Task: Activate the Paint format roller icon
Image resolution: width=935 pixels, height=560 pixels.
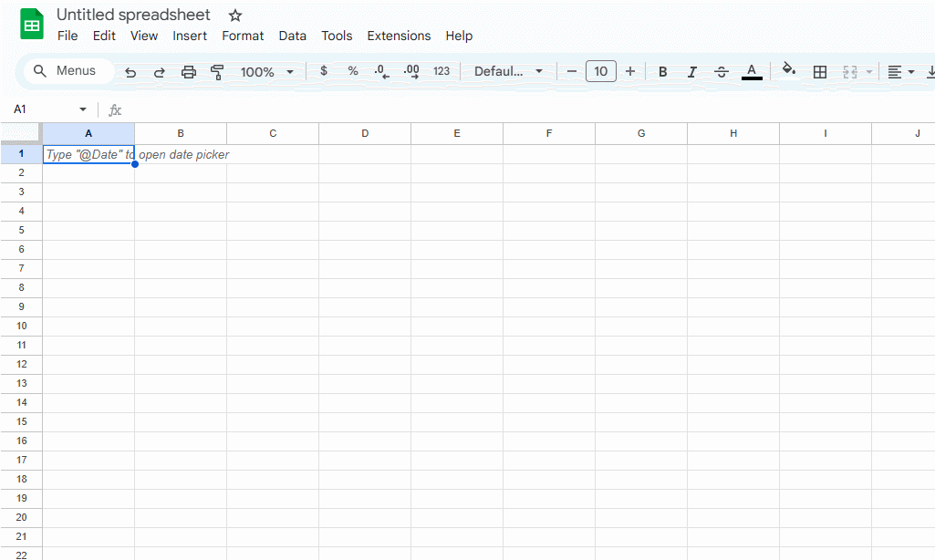Action: pyautogui.click(x=217, y=72)
